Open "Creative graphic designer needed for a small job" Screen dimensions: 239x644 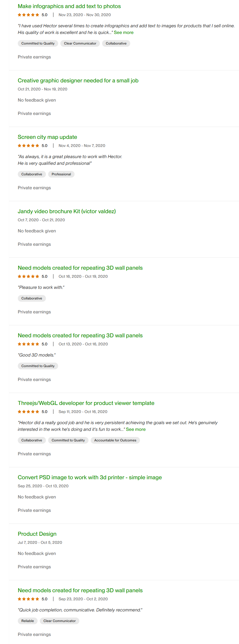78,80
